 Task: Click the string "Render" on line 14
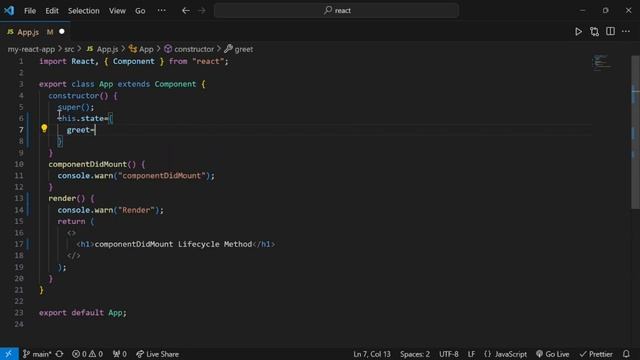pyautogui.click(x=136, y=210)
